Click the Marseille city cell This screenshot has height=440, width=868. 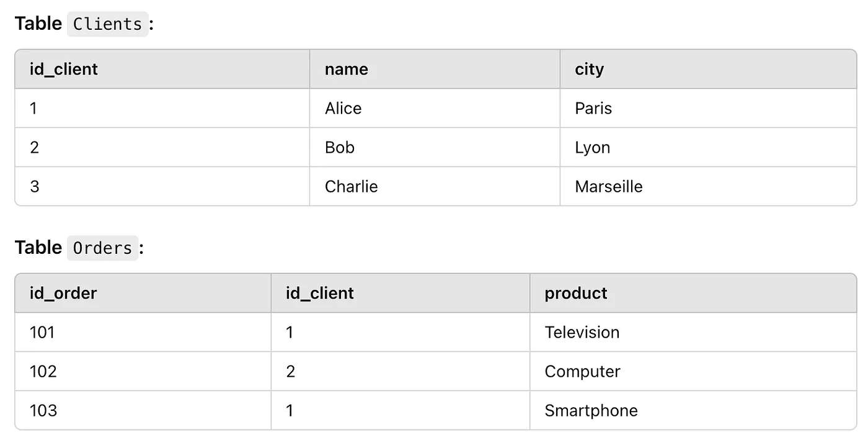708,186
